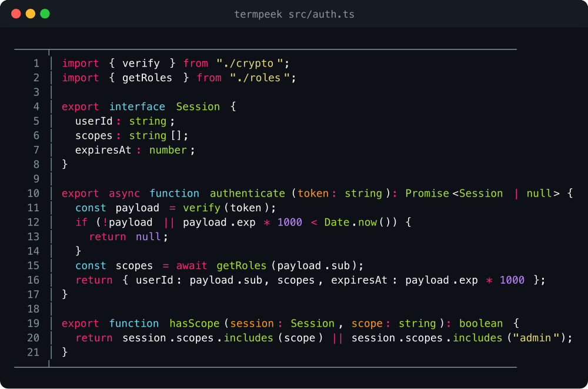This screenshot has width=588, height=389.
Task: Click the 'function' keyword on line 10
Action: 175,194
